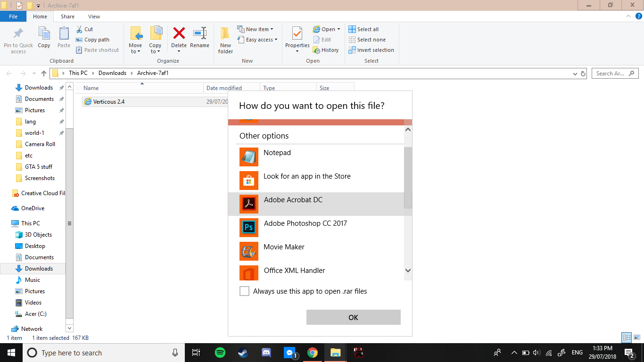Open the New item dropdown

(x=255, y=29)
